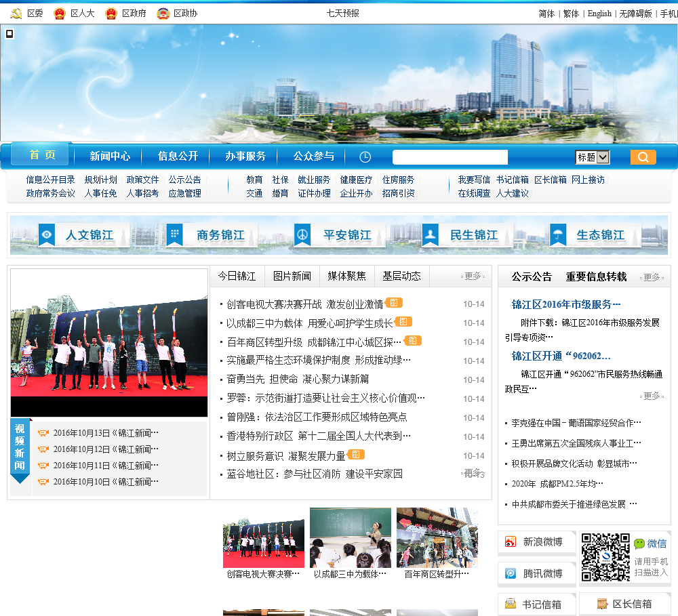The width and height of the screenshot is (678, 616).
Task: Open 民生锦江 person icon banner
Action: click(431, 235)
